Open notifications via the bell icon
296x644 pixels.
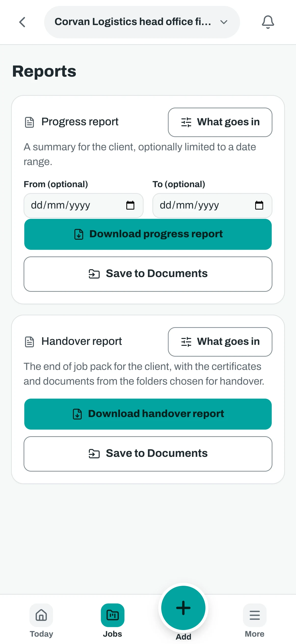[x=268, y=22]
